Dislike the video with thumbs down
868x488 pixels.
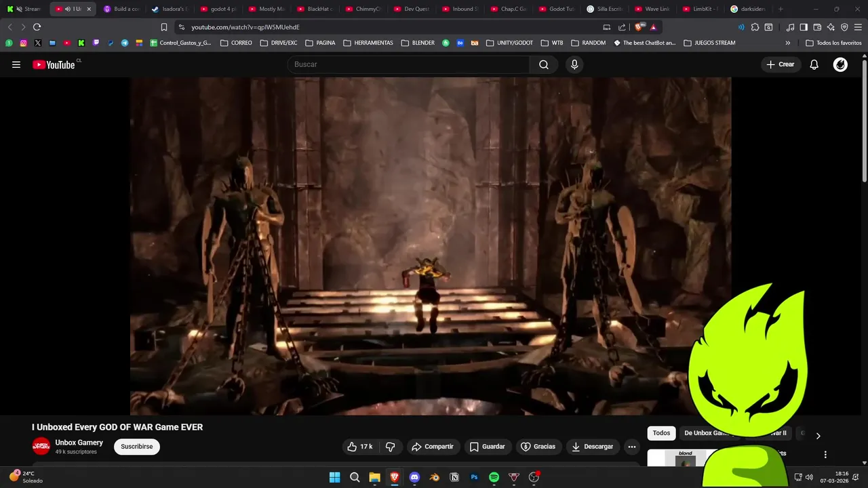tap(391, 447)
